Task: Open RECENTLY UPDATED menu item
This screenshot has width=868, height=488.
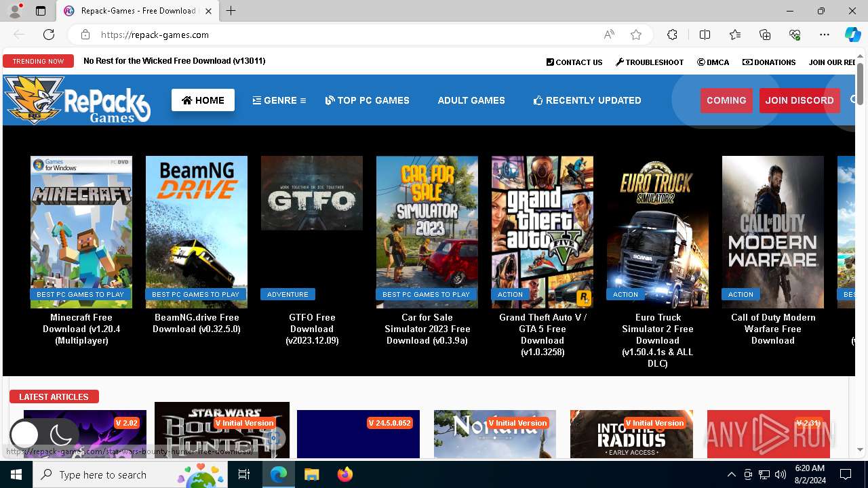Action: [587, 100]
